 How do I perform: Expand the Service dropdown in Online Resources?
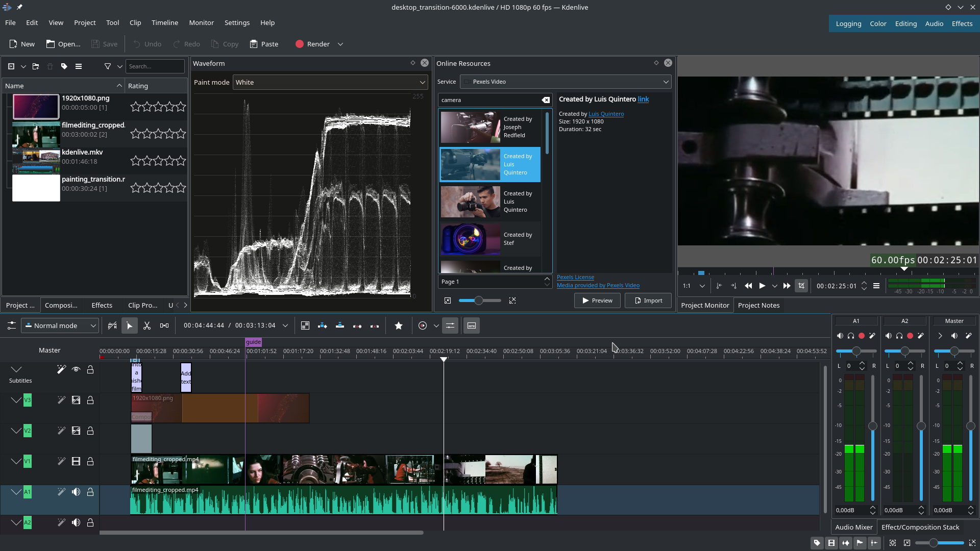pos(665,82)
